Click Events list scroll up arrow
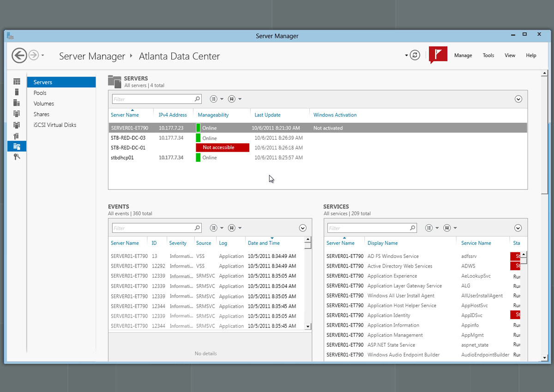 pyautogui.click(x=308, y=240)
